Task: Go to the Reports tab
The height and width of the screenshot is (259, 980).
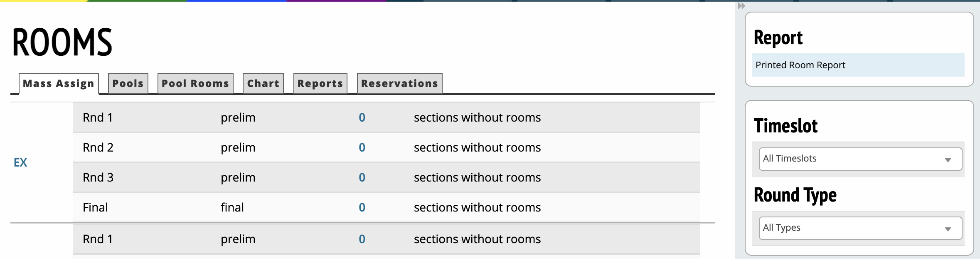Action: pyautogui.click(x=320, y=84)
